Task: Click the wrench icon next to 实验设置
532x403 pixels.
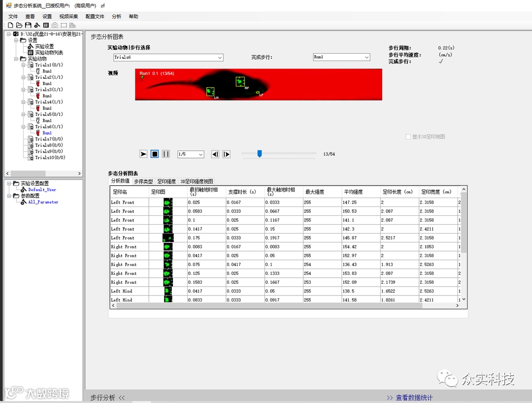Action: (31, 46)
